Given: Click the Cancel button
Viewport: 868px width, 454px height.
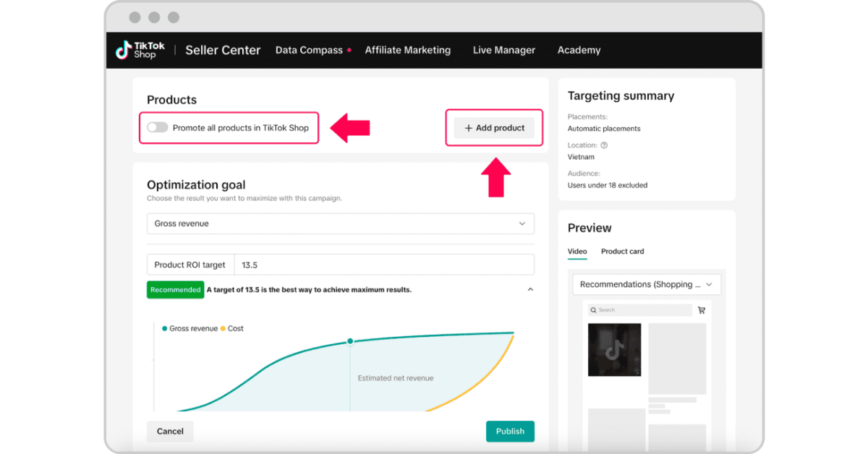Looking at the screenshot, I should point(170,432).
